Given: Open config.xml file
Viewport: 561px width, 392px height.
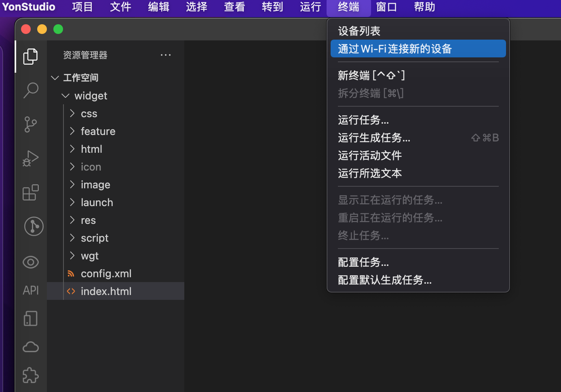Looking at the screenshot, I should (106, 274).
